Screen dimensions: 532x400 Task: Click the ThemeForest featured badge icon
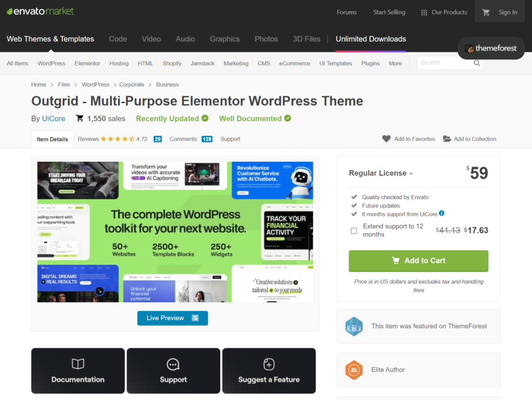[354, 326]
